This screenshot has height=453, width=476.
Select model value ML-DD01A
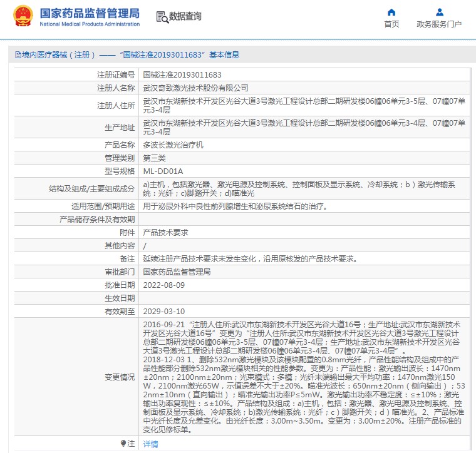(x=163, y=171)
